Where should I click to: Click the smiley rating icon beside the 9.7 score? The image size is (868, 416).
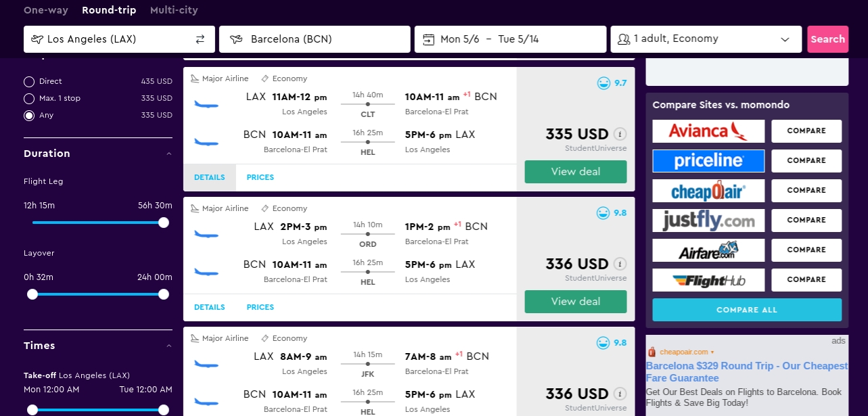[603, 83]
